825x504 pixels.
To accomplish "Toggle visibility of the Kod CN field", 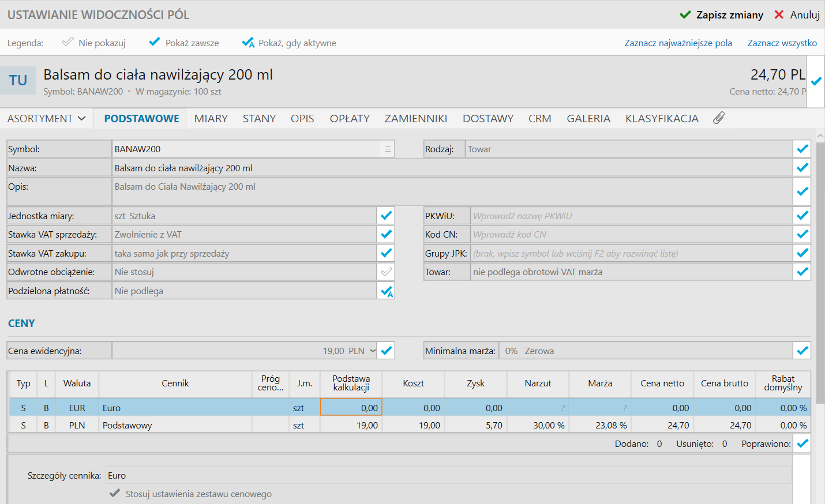I will point(802,234).
